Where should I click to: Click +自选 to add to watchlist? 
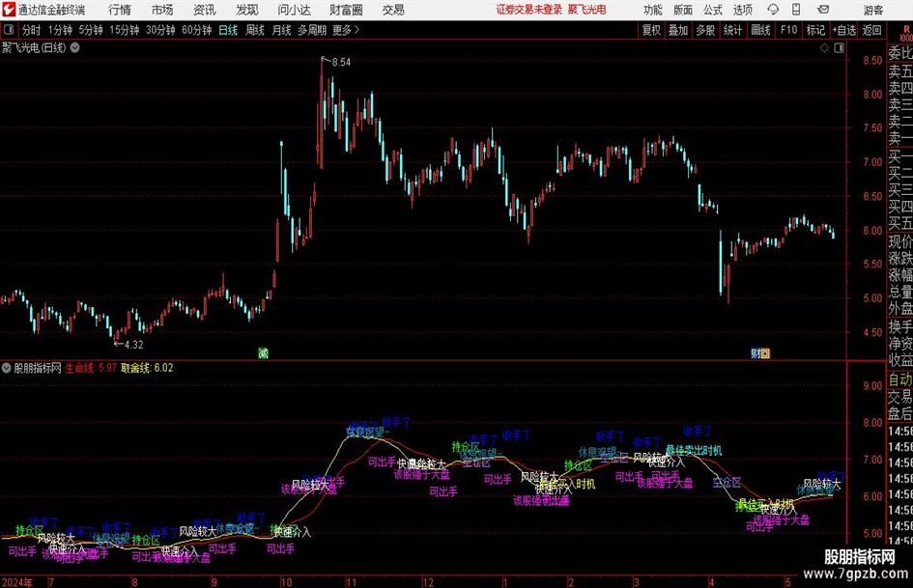[843, 30]
